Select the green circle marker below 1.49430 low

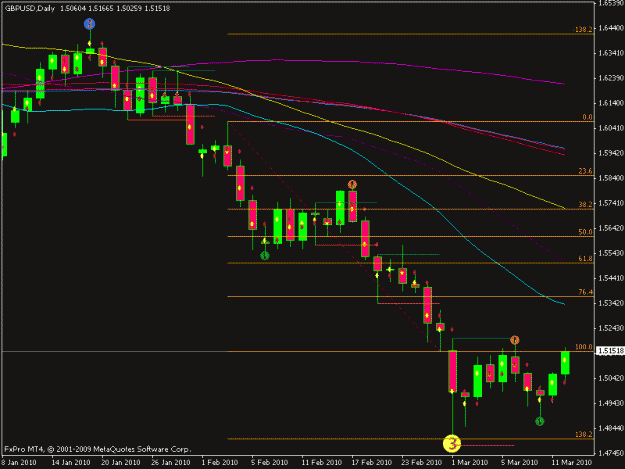tap(539, 421)
